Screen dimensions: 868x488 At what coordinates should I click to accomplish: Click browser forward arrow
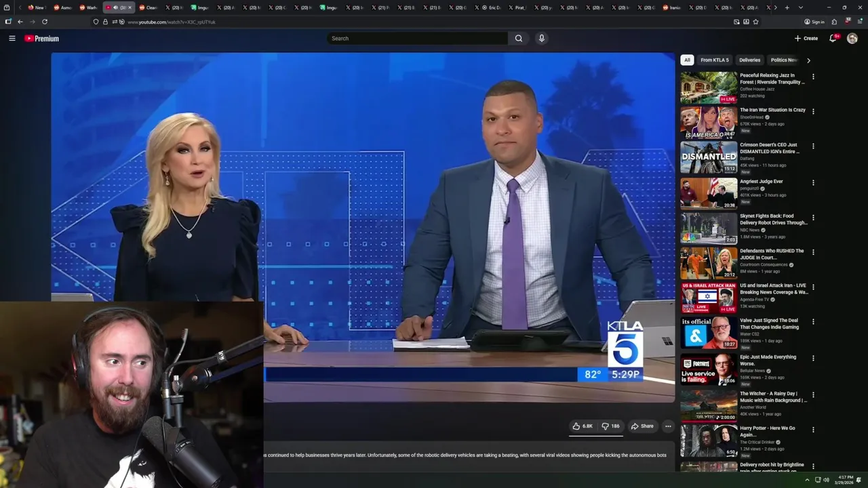[x=32, y=22]
